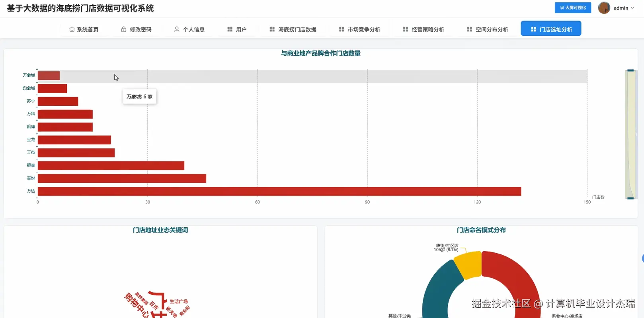Click the person icon beside 个人信息
This screenshot has height=318, width=644.
177,29
